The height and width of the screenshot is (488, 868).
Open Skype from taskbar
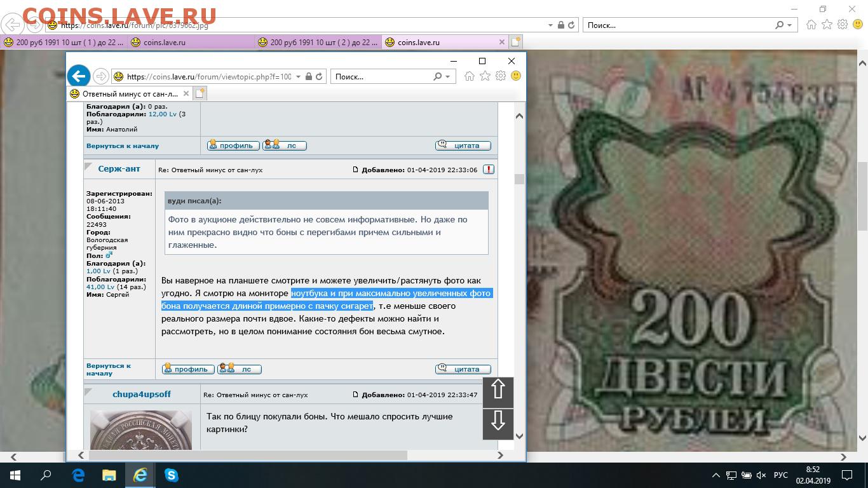pyautogui.click(x=172, y=475)
